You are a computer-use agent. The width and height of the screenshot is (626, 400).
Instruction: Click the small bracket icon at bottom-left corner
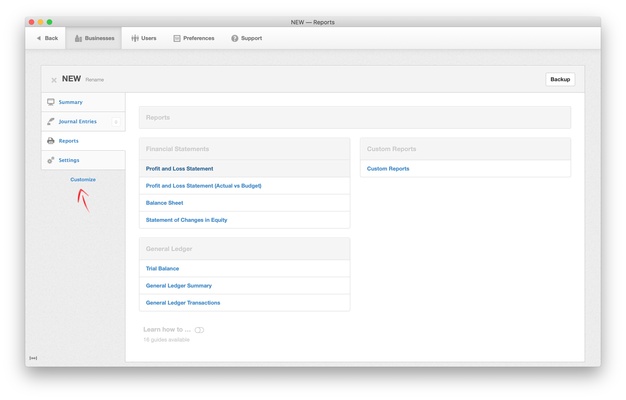tap(33, 358)
